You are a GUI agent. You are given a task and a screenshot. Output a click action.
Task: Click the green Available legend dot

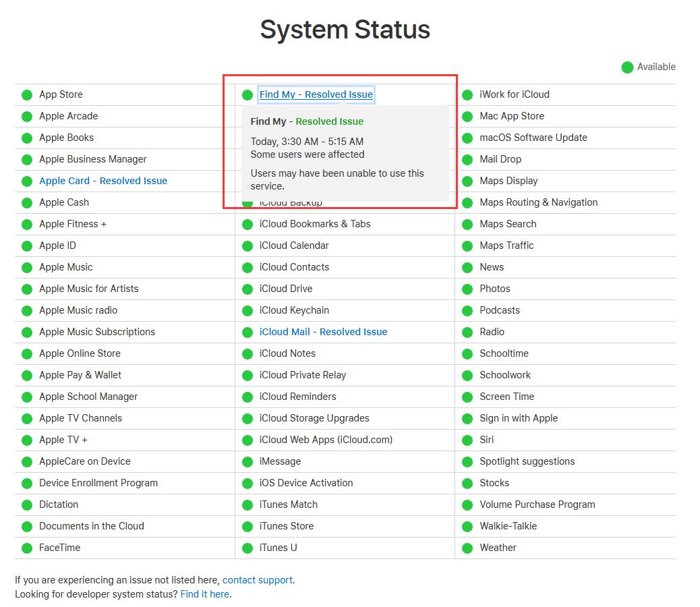[x=627, y=67]
